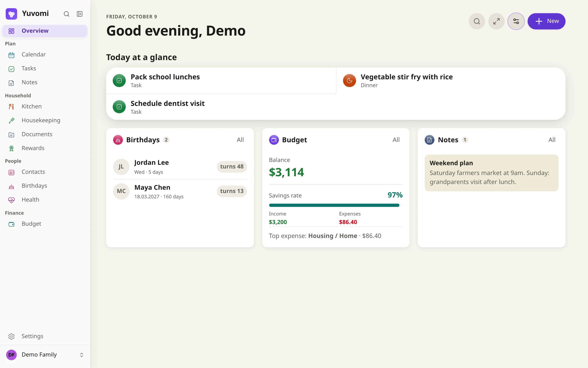This screenshot has height=368, width=588.
Task: Open Housekeeping section
Action: click(x=45, y=120)
